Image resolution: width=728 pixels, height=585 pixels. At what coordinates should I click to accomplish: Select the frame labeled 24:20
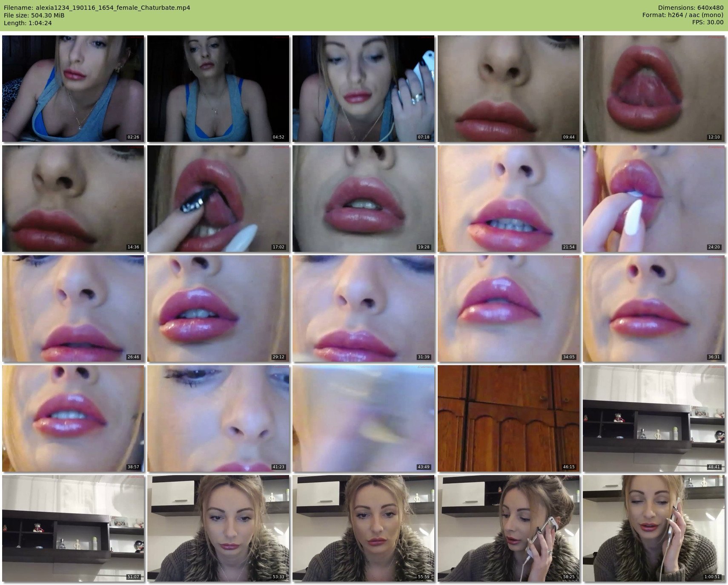[x=654, y=199]
